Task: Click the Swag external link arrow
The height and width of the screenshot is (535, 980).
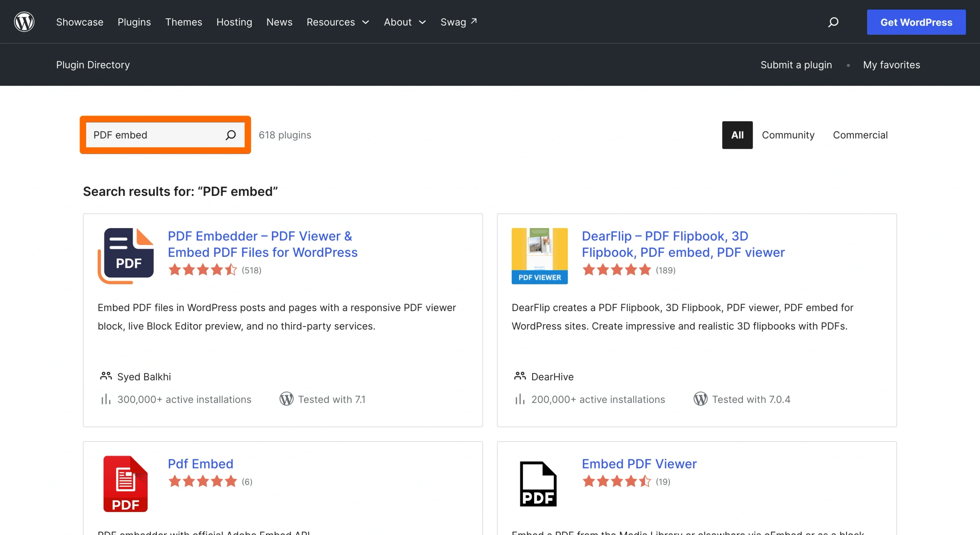Action: (474, 21)
